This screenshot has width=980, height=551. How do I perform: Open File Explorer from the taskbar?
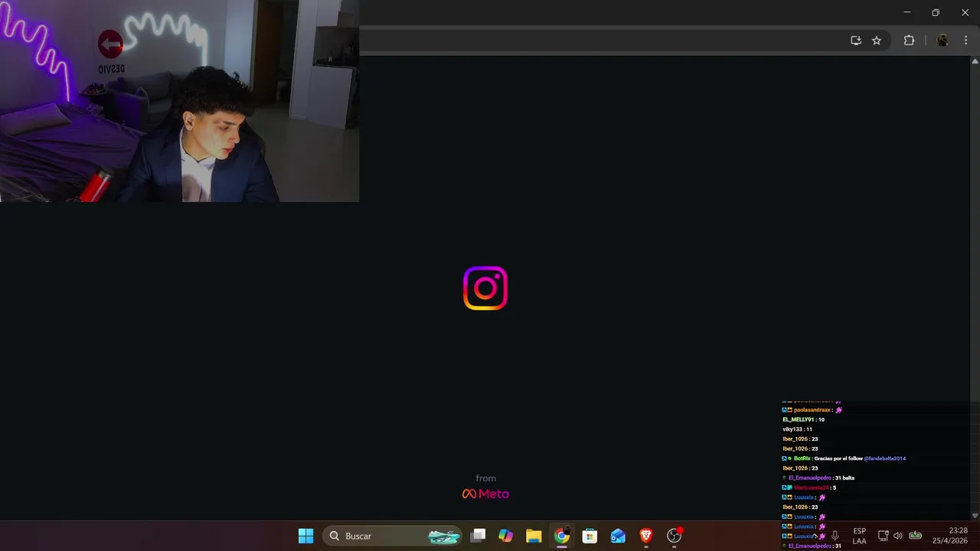(534, 536)
